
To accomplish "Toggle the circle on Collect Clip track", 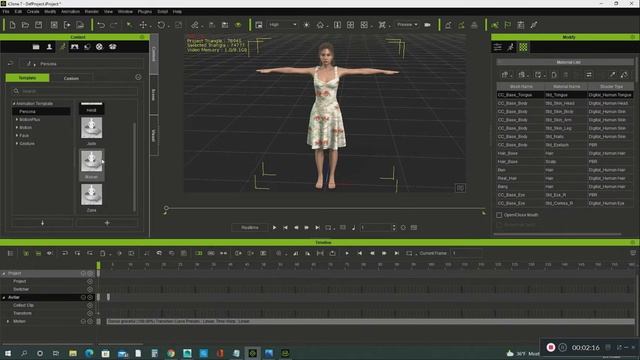I will [x=90, y=305].
